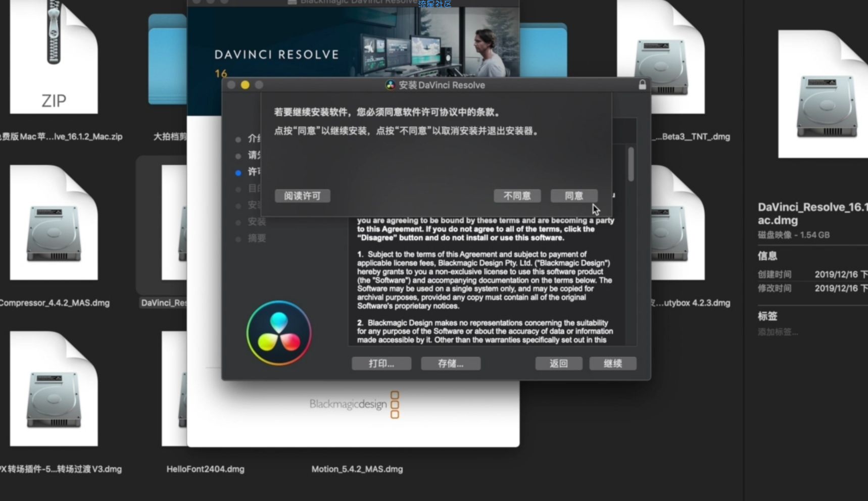This screenshot has width=868, height=501.
Task: Click the Compressor_4.4.2_MAS.dmg file name
Action: pyautogui.click(x=54, y=303)
